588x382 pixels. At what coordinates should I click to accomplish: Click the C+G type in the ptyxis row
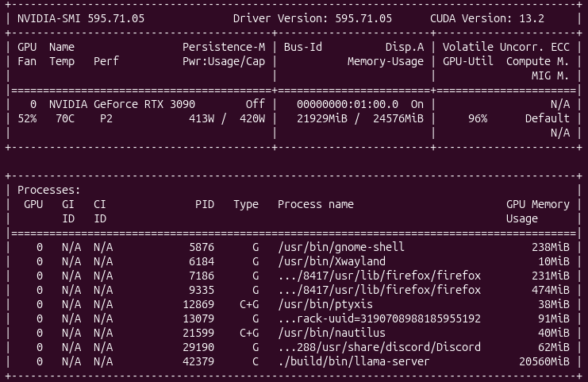coord(249,304)
